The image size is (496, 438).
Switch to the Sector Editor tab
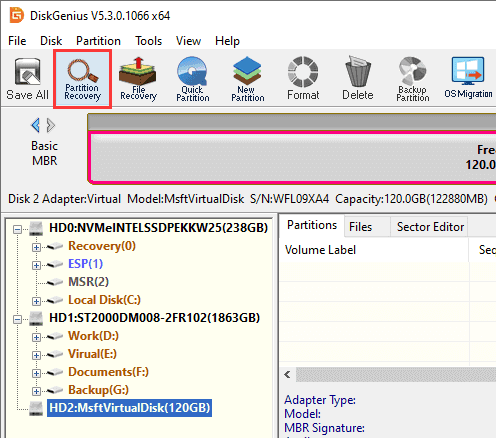click(x=430, y=227)
